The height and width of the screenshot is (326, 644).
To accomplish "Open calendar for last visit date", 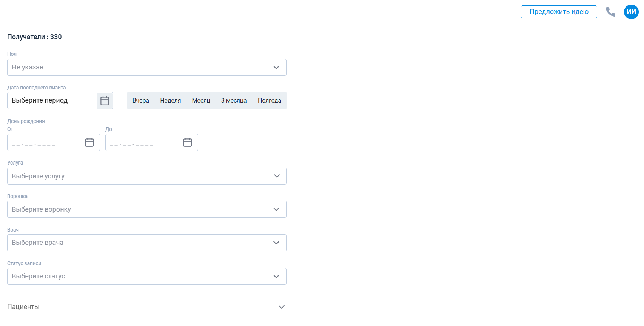I will [x=105, y=101].
